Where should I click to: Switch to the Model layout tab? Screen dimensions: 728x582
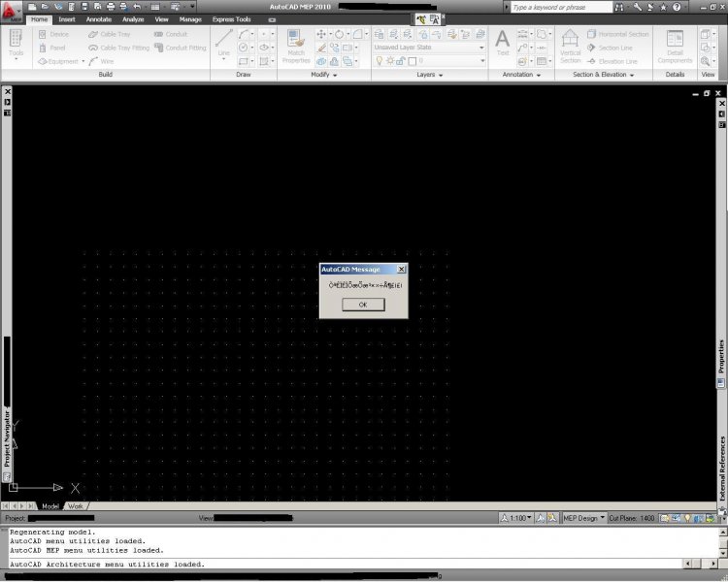click(50, 506)
